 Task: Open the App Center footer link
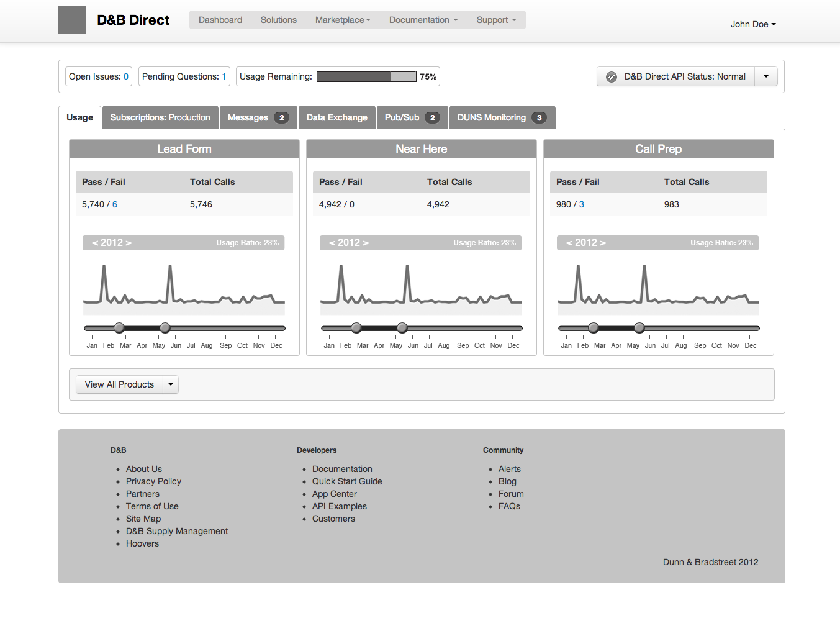coord(335,494)
